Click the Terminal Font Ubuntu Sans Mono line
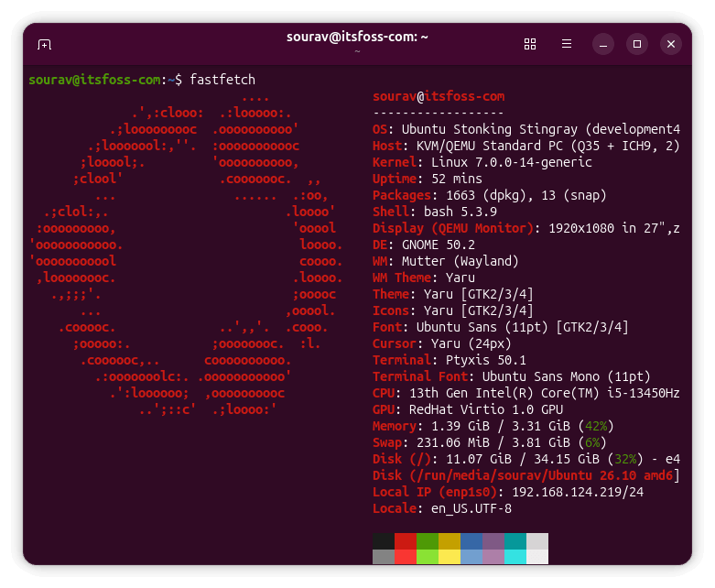This screenshot has height=588, width=715. [511, 376]
